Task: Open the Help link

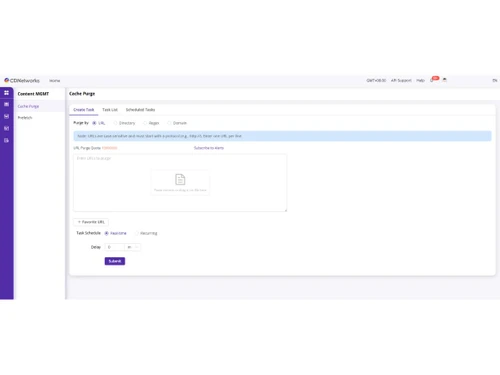Action: (420, 80)
